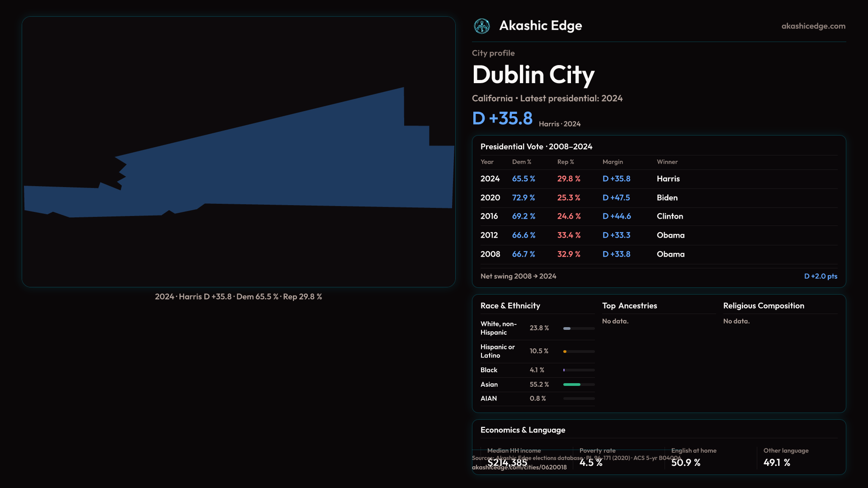Click the Asian percentage green bar

pyautogui.click(x=572, y=385)
